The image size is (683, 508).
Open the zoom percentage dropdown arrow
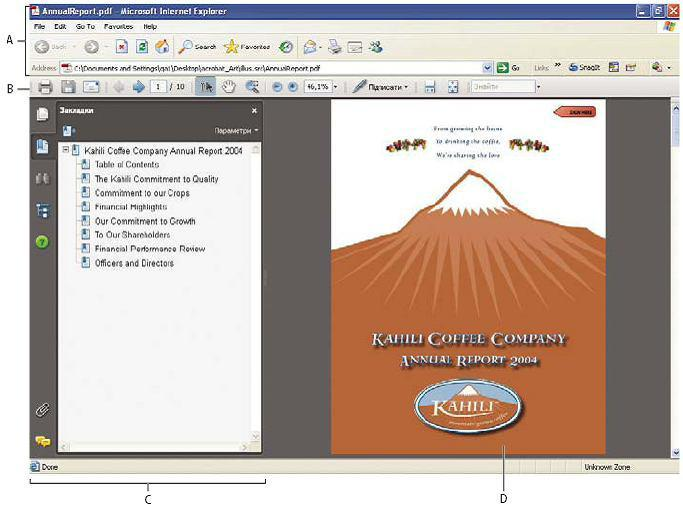(335, 87)
